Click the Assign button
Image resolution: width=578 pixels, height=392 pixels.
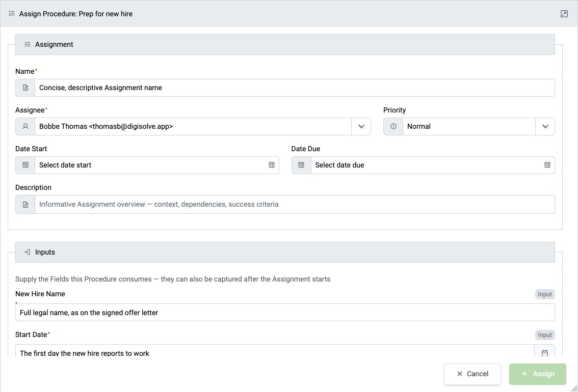(x=537, y=374)
